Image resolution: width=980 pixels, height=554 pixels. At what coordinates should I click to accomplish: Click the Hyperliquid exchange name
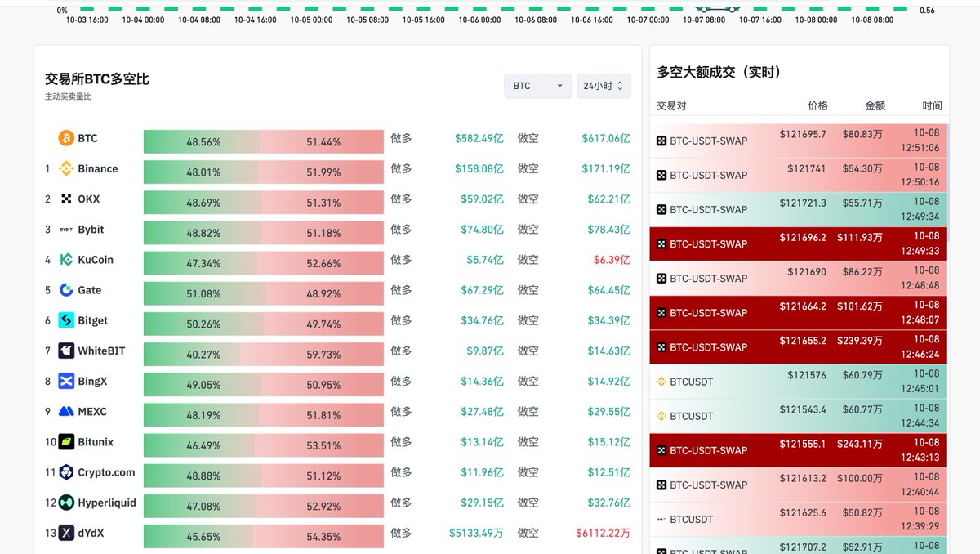(107, 503)
